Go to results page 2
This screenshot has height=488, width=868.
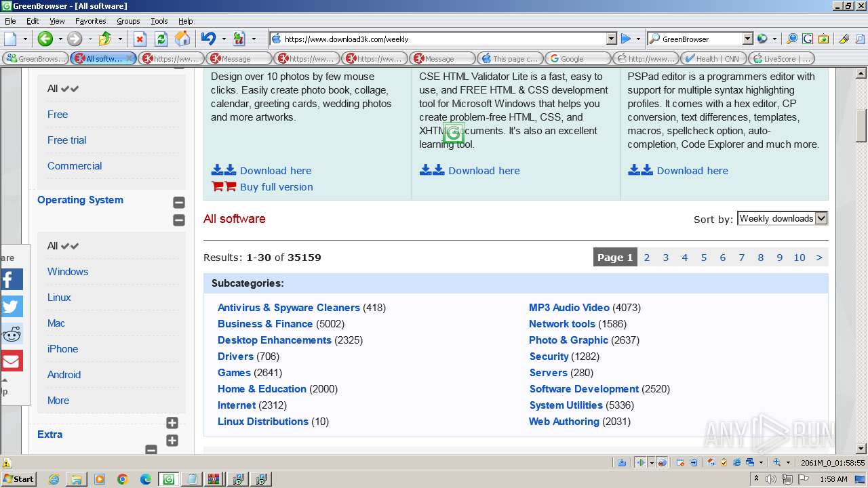click(647, 258)
